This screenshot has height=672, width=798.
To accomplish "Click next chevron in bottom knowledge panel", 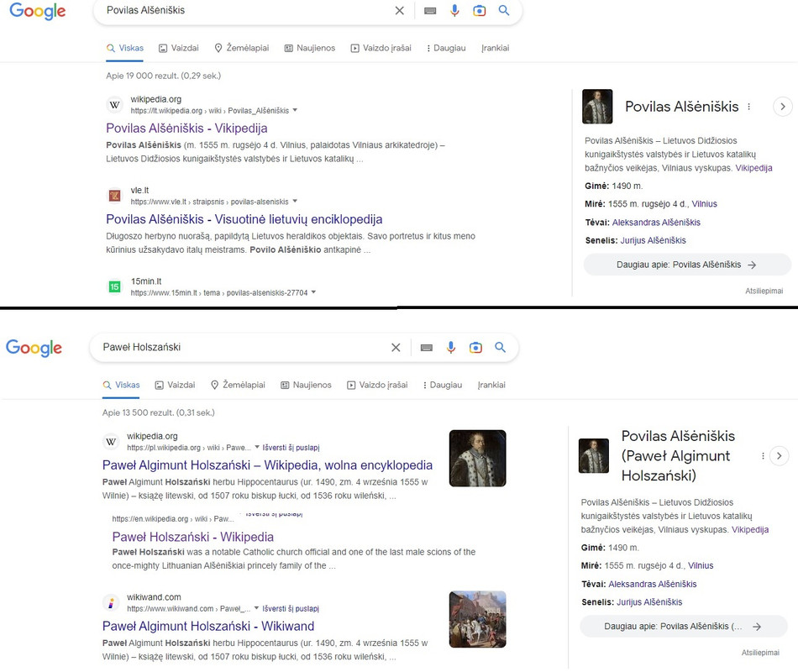I will click(780, 455).
